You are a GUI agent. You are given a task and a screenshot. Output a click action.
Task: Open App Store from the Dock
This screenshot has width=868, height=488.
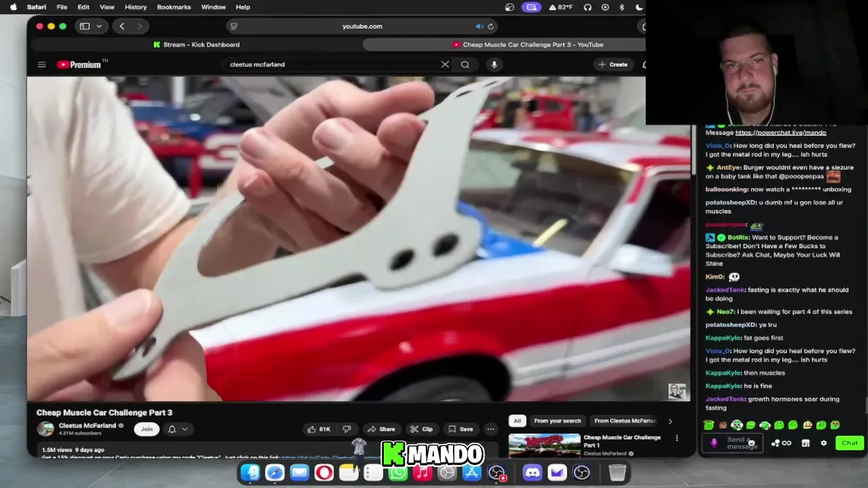pos(471,472)
